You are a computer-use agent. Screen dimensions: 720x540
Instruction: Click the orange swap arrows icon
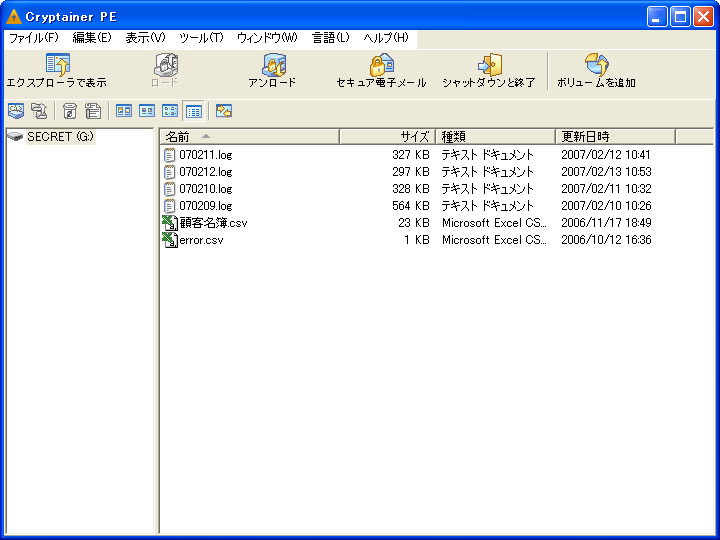point(224,111)
